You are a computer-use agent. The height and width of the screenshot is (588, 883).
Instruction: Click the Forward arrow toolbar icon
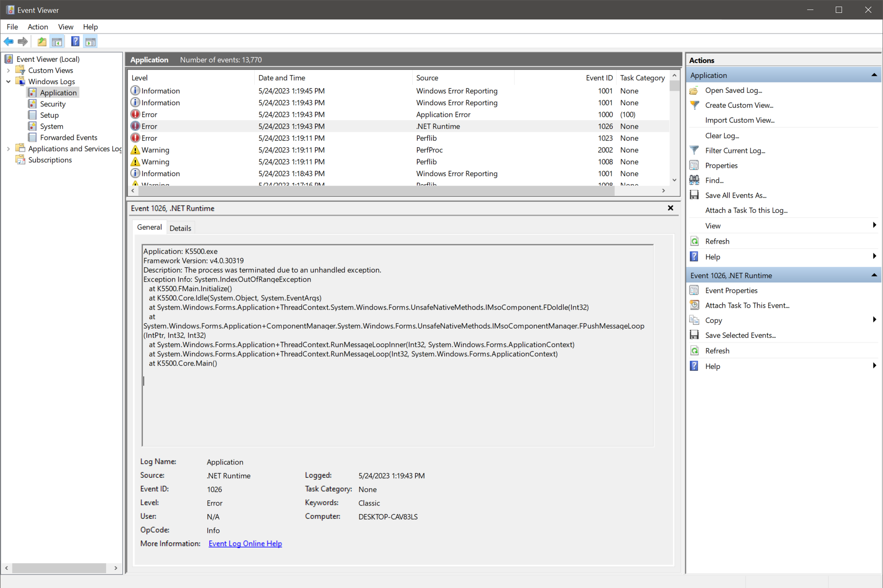pos(23,41)
